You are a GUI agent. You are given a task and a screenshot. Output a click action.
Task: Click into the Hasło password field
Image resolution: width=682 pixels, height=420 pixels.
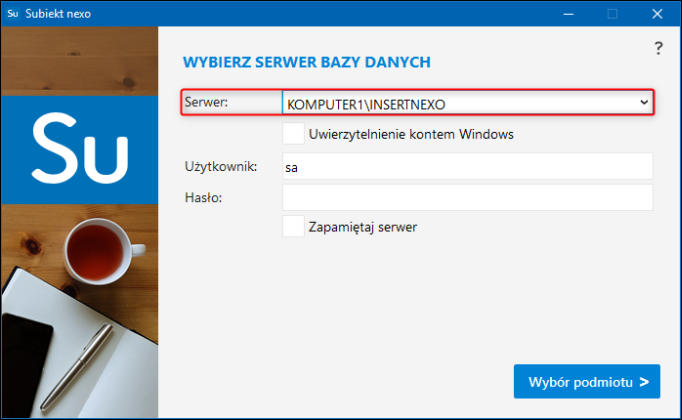pos(468,197)
